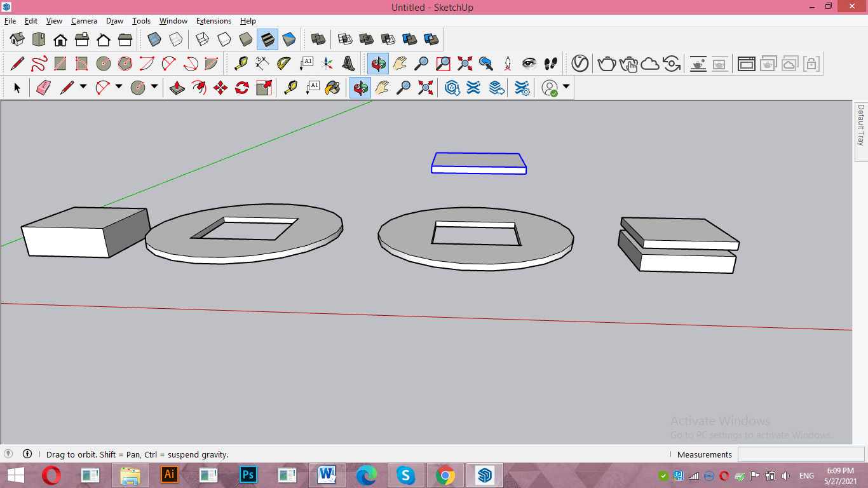
Task: Select the arrow Select tool
Action: coord(17,88)
